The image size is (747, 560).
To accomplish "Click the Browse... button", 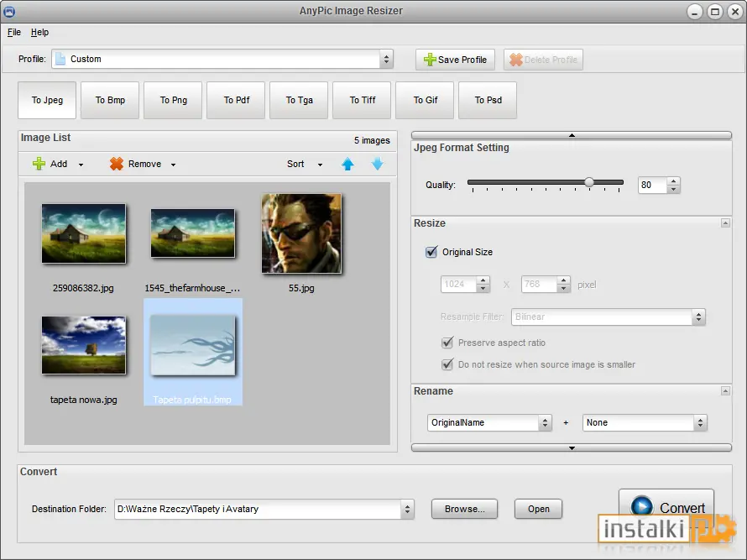I will (464, 509).
